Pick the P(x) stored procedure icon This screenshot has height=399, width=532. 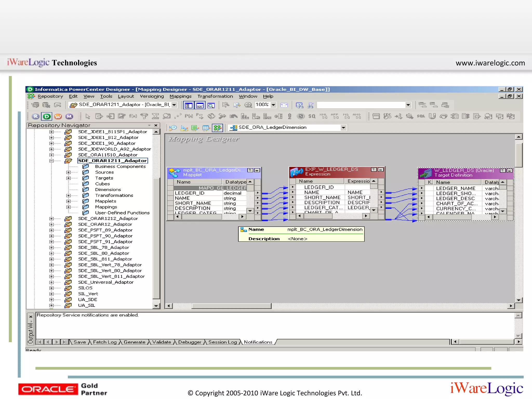click(x=189, y=116)
